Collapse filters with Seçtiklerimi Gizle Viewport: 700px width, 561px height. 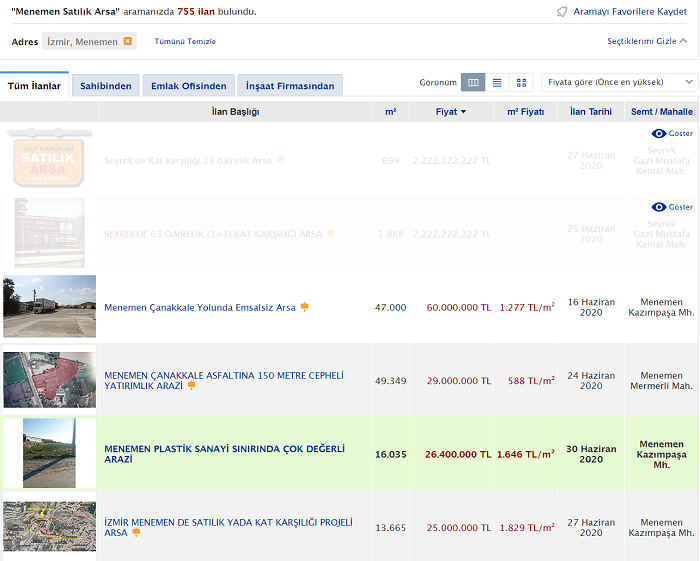(x=647, y=41)
